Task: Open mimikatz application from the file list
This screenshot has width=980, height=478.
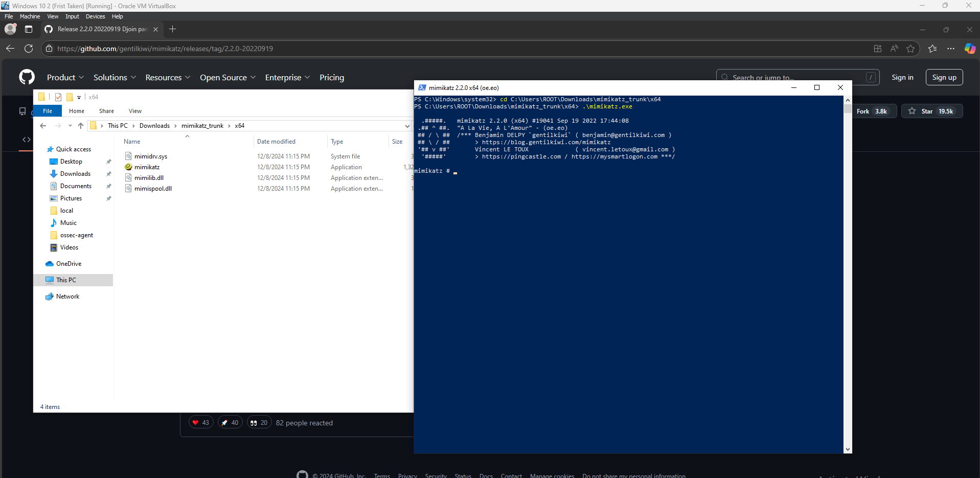Action: pos(147,167)
